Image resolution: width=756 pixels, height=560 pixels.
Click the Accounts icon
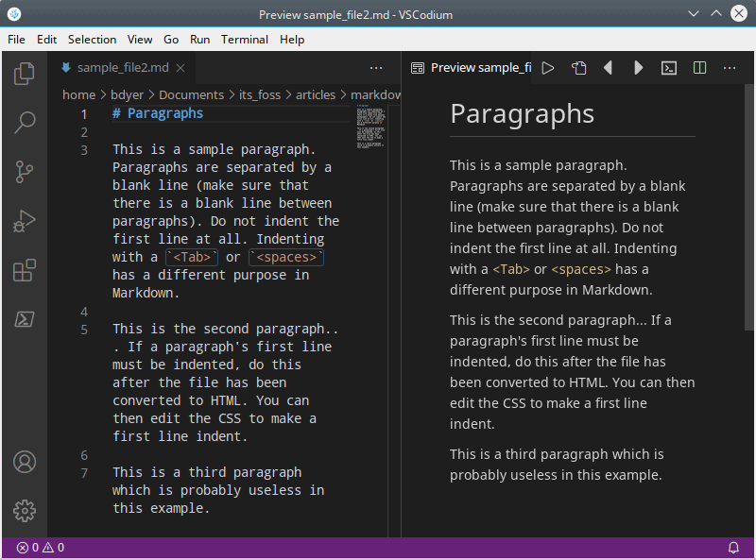[x=25, y=462]
